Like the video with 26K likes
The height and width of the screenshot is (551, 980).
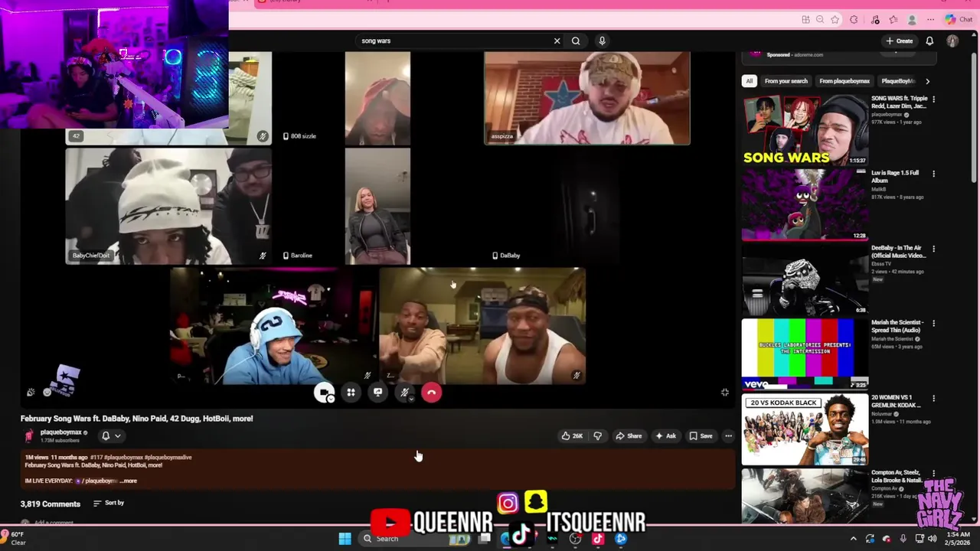(x=573, y=435)
